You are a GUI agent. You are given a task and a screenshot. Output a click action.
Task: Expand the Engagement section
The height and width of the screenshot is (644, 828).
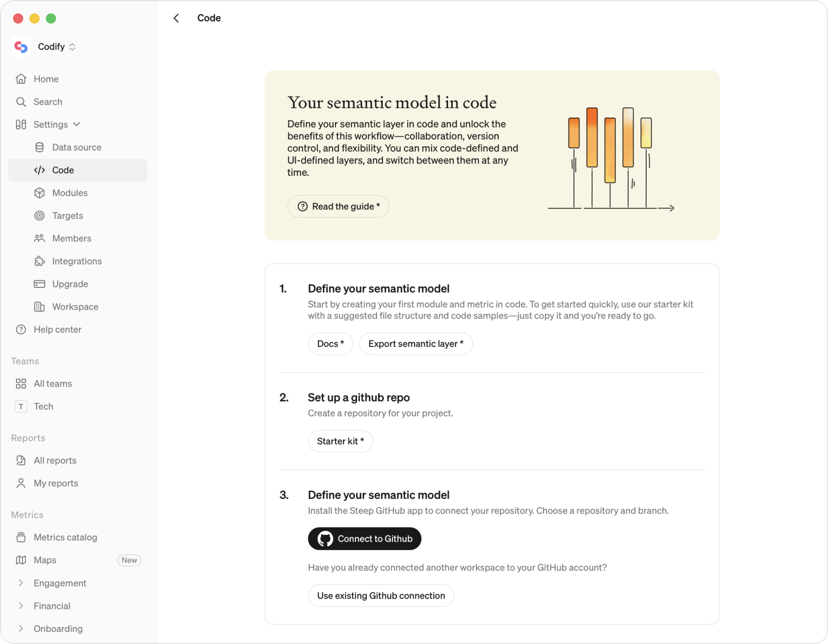pyautogui.click(x=20, y=583)
